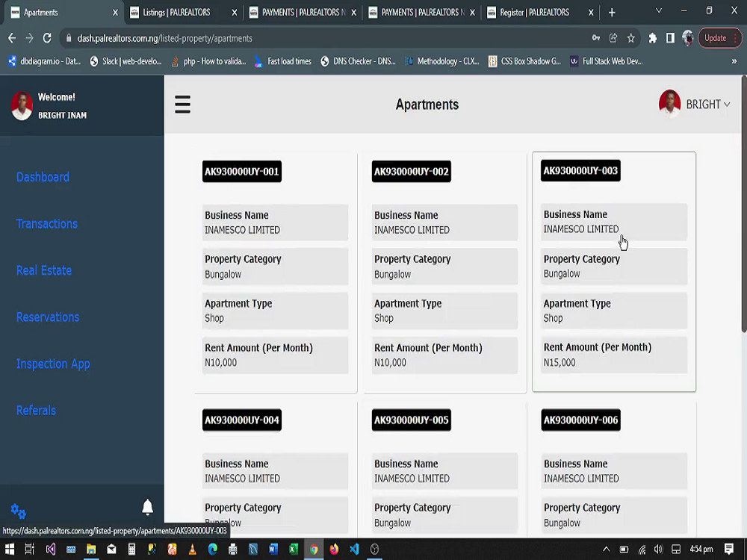Open DNS Checker bookmark
This screenshot has width=747, height=560.
[x=359, y=61]
